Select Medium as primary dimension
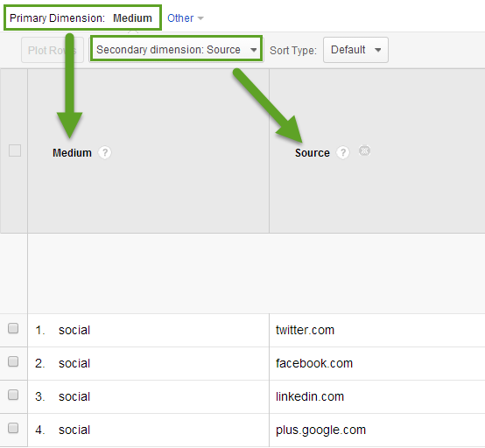 pos(132,17)
